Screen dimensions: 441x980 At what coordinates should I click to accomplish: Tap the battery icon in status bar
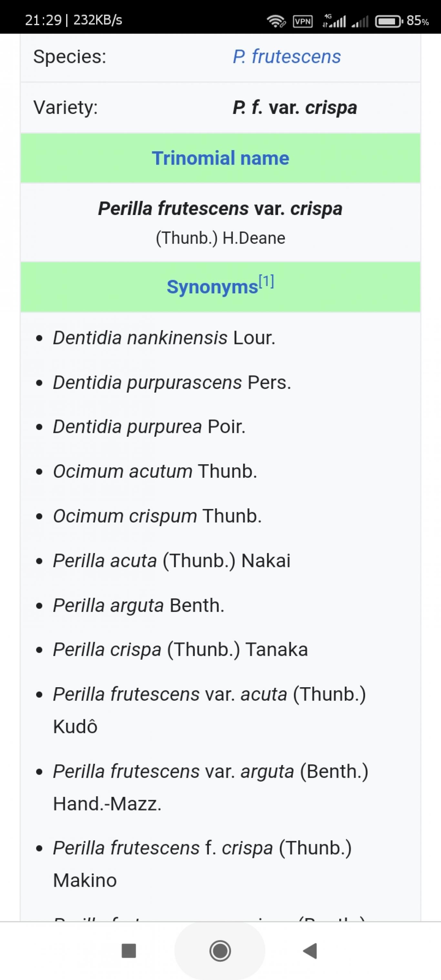pos(389,21)
